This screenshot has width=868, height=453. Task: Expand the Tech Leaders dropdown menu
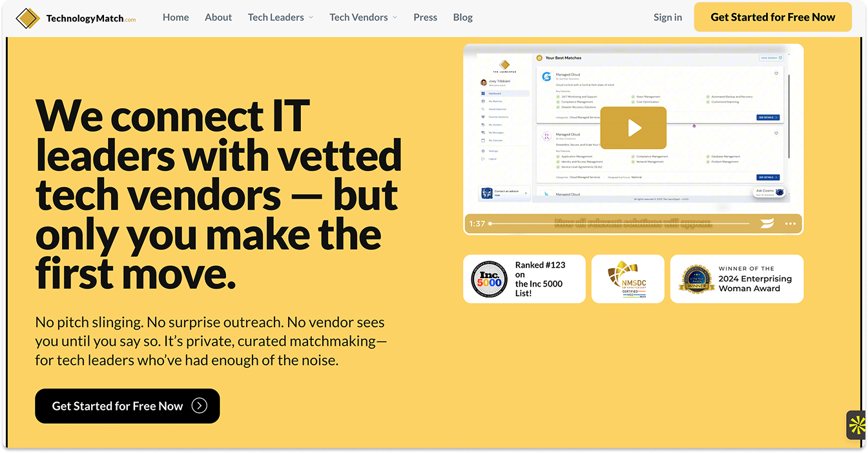[x=280, y=17]
